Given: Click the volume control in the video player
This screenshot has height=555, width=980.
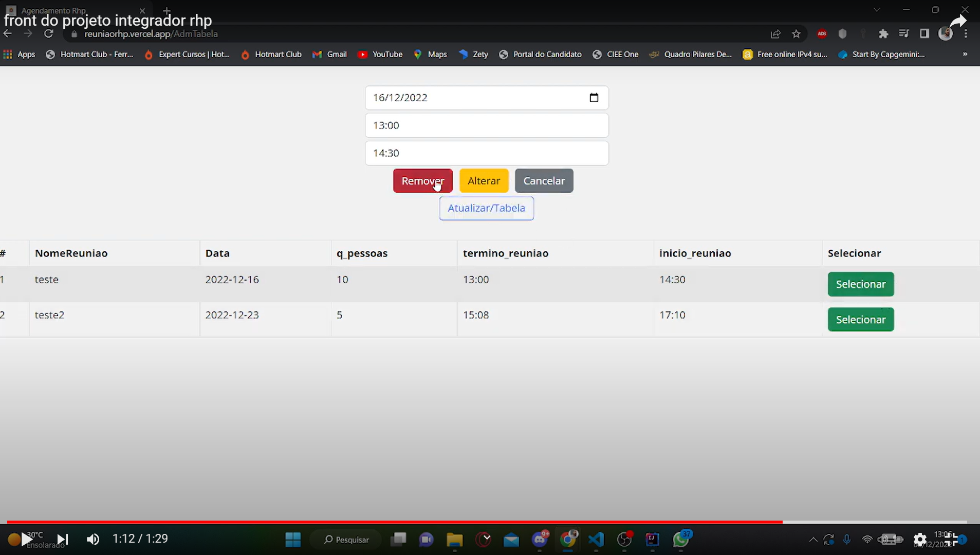Looking at the screenshot, I should click(x=93, y=539).
